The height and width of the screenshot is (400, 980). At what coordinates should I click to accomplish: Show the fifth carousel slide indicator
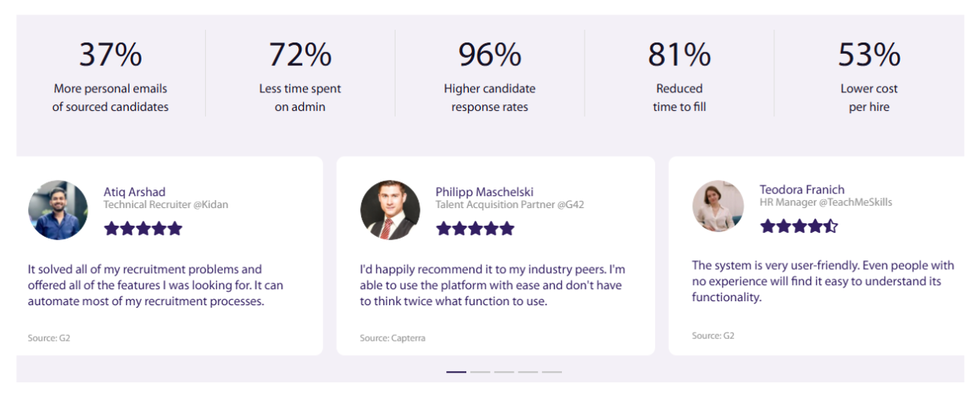552,372
